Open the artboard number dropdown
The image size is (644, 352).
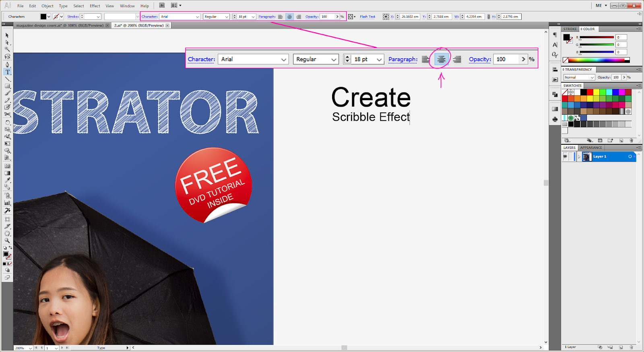tap(56, 348)
